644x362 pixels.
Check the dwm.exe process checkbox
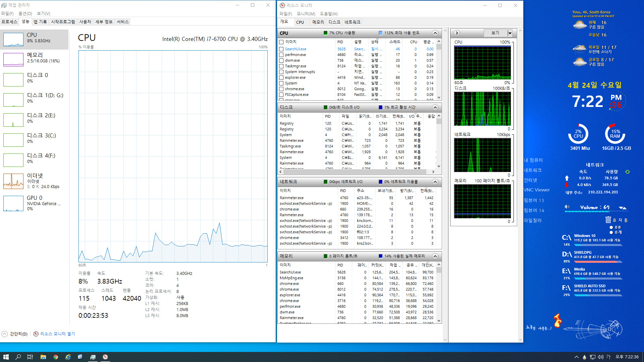[281, 61]
